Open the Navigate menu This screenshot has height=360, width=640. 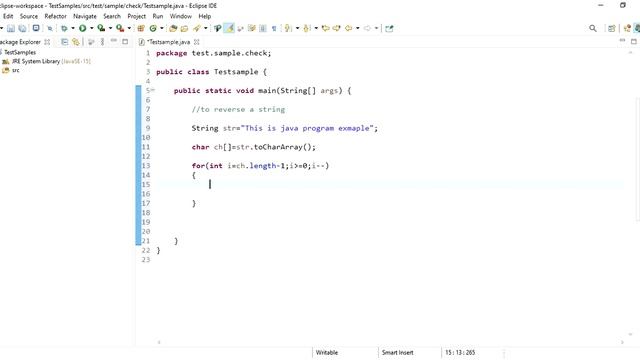85,16
